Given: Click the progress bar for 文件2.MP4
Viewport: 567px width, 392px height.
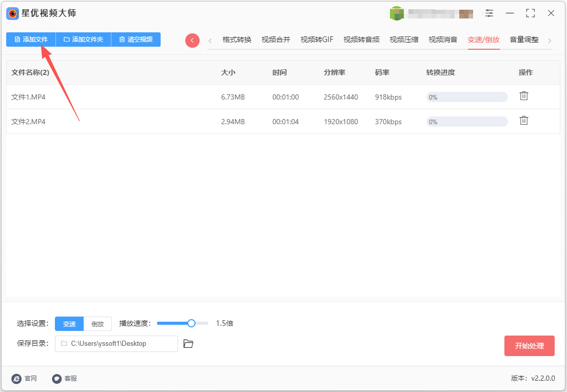Looking at the screenshot, I should [467, 122].
